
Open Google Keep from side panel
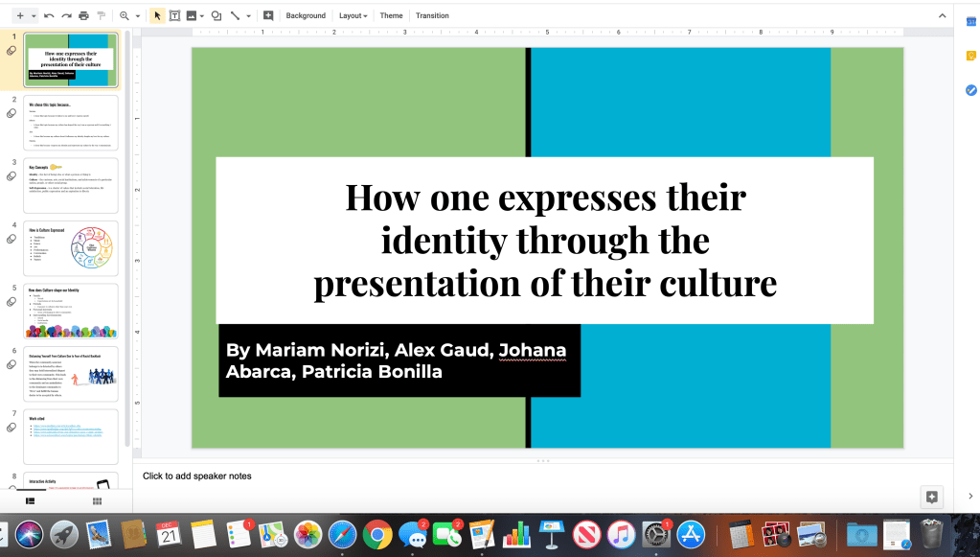tap(970, 56)
